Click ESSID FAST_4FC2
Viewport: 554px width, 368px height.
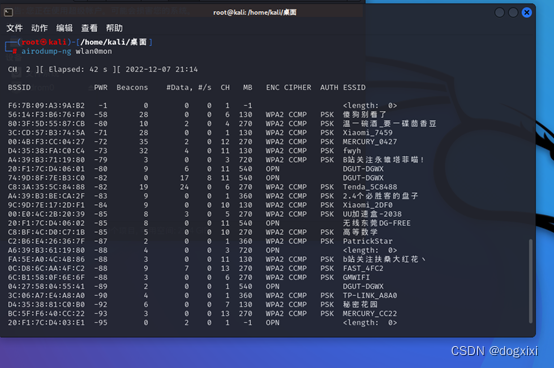coord(363,268)
